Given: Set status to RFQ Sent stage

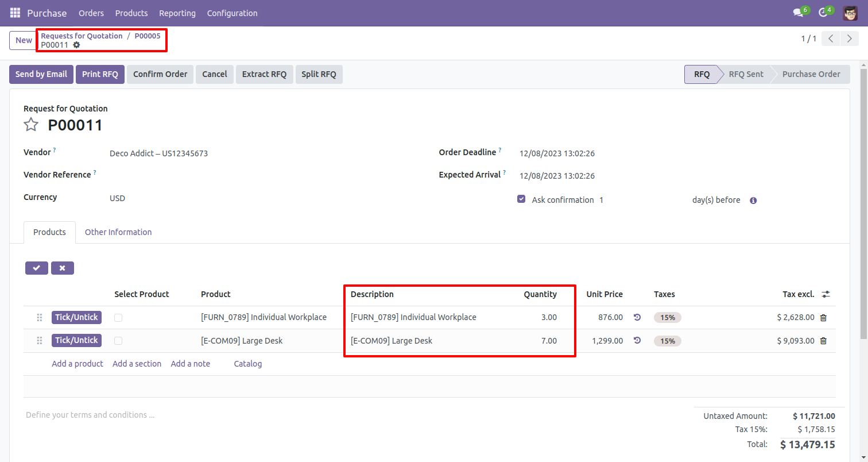Looking at the screenshot, I should click(746, 74).
